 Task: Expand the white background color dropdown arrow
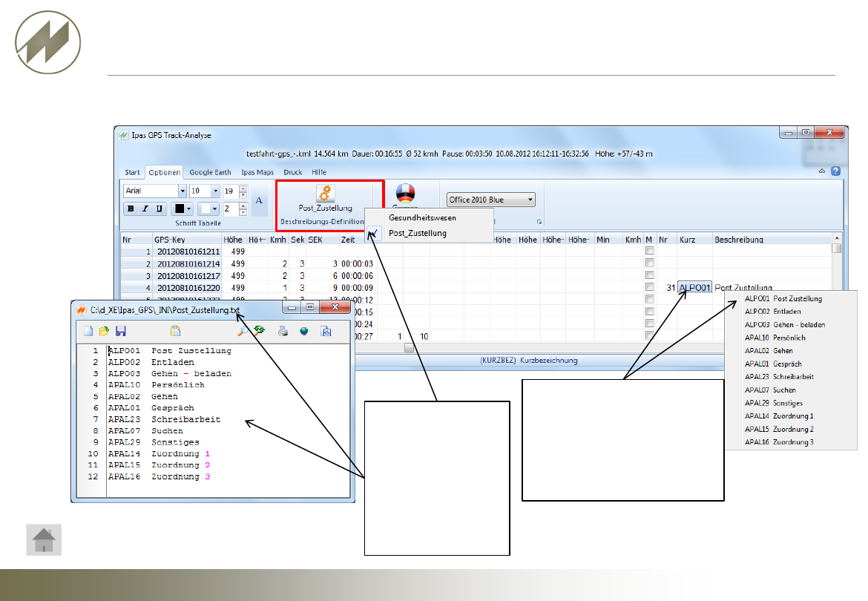[x=215, y=208]
